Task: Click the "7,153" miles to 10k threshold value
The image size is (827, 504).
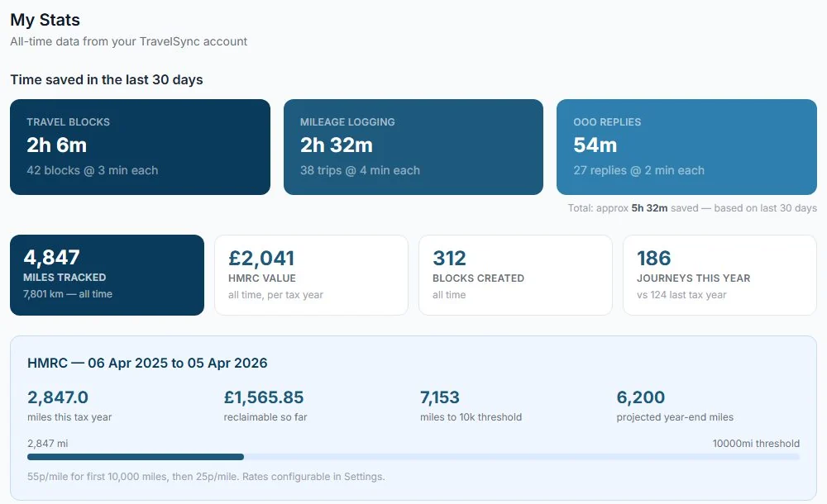Action: 440,397
